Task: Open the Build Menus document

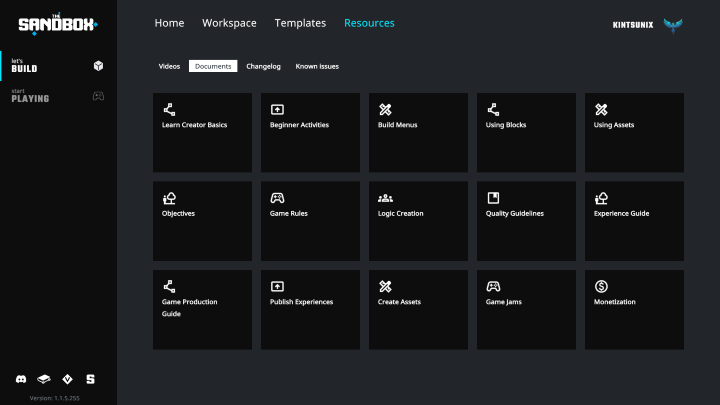Action: point(418,133)
